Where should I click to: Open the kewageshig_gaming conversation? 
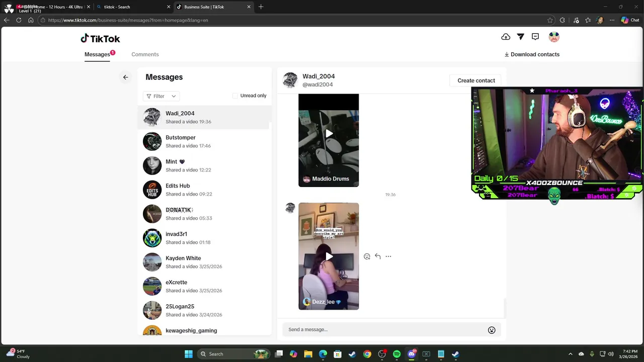tap(204, 330)
